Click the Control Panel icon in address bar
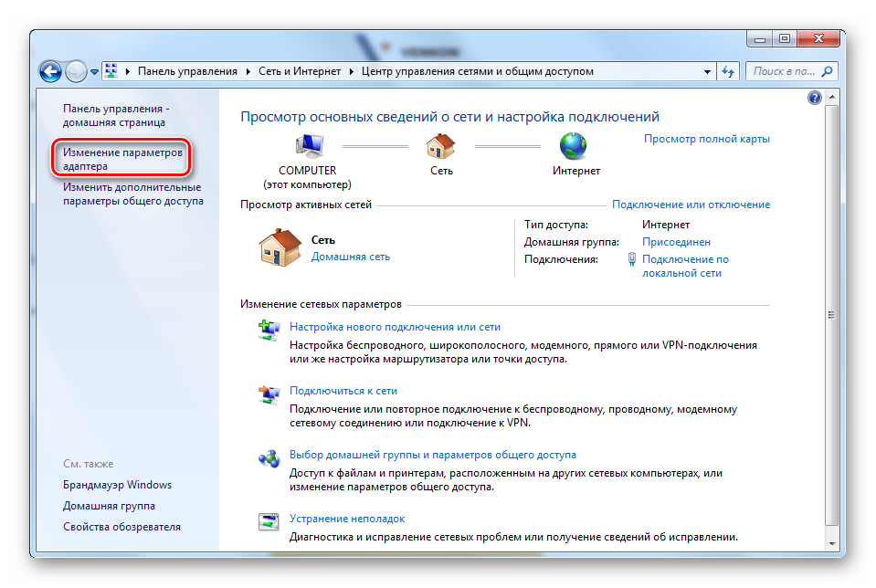876x588 pixels. (111, 71)
